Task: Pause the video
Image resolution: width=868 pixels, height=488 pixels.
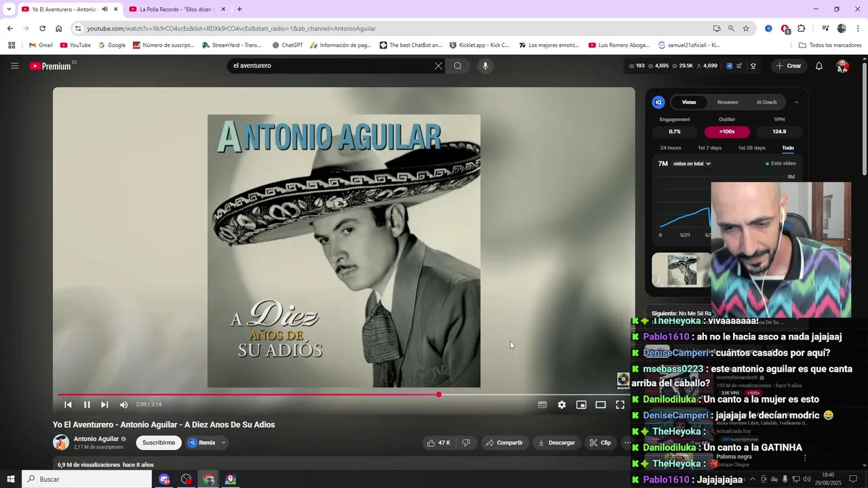Action: point(87,405)
